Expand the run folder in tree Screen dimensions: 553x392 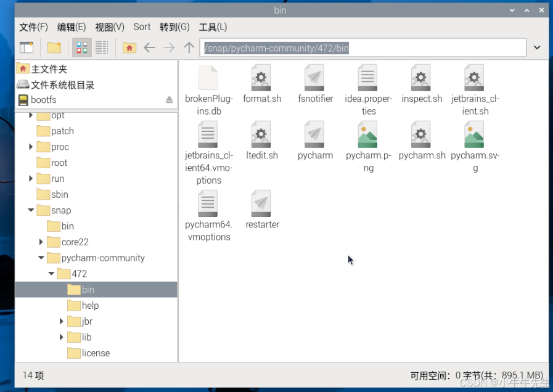31,178
